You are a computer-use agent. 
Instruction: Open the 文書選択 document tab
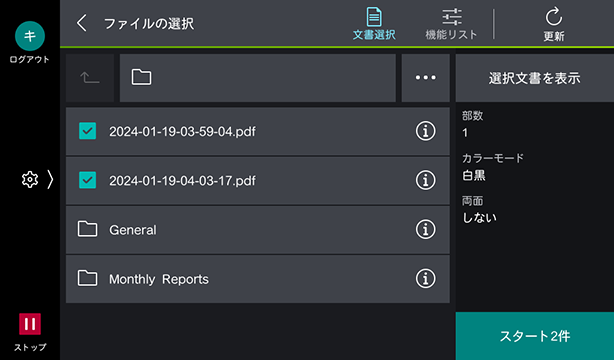(374, 24)
